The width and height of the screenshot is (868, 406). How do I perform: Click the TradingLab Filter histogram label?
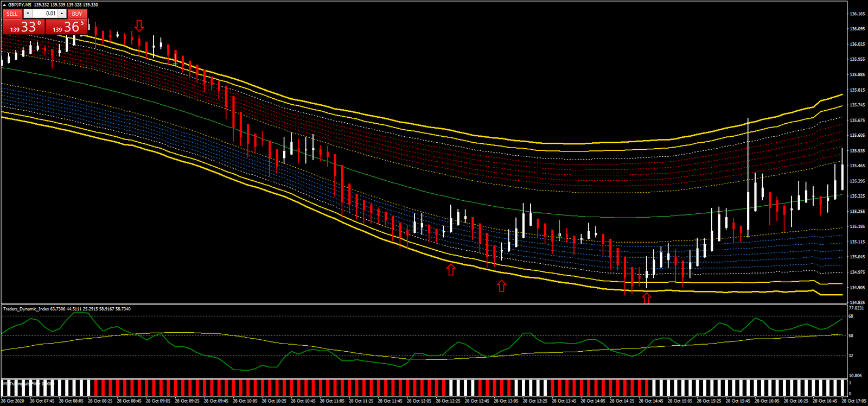click(29, 383)
